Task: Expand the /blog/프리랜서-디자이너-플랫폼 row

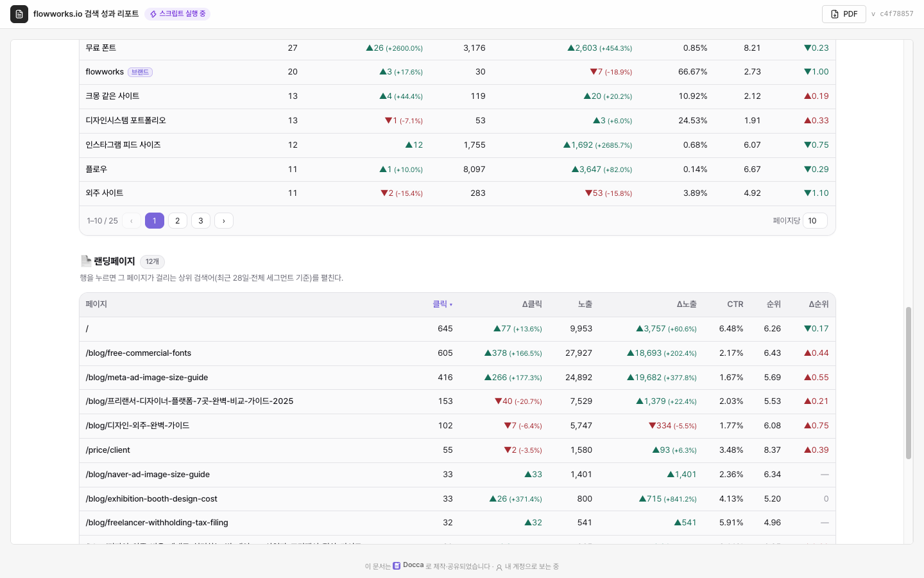Action: coord(458,401)
